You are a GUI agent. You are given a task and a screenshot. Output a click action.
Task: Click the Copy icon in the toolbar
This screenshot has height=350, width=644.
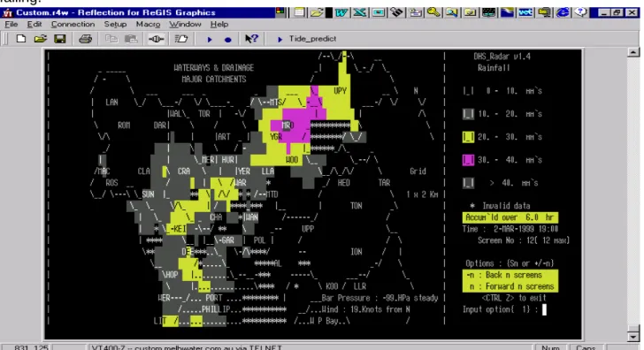[111, 39]
